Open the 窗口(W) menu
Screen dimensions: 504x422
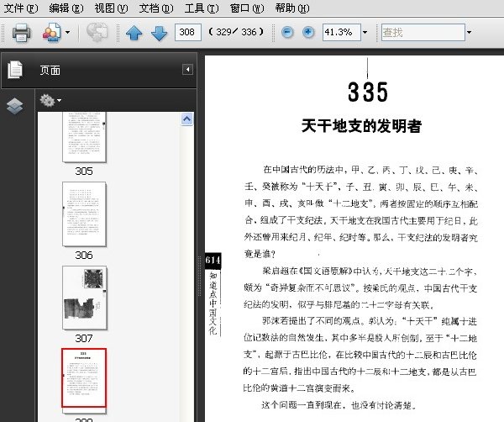(247, 8)
